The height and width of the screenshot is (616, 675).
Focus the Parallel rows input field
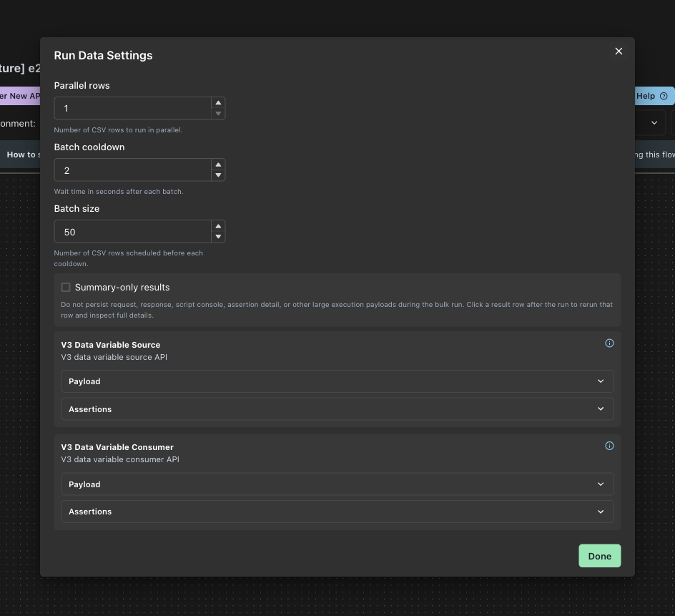[132, 108]
